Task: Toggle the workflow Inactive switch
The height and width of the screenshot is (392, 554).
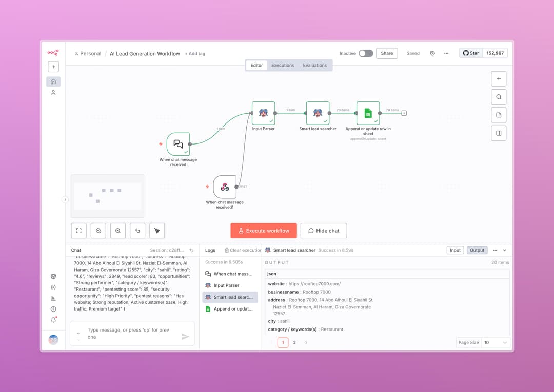Action: [365, 53]
